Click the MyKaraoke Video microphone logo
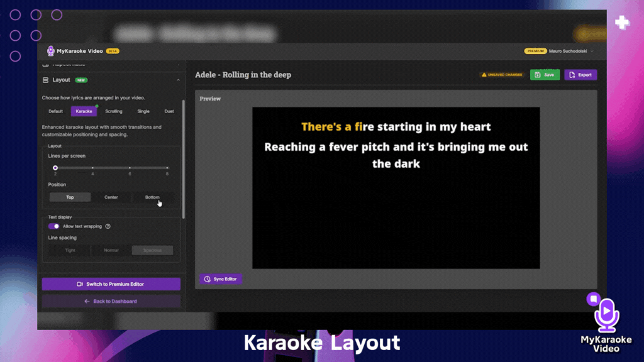Screen dimensions: 644x362 [50, 51]
